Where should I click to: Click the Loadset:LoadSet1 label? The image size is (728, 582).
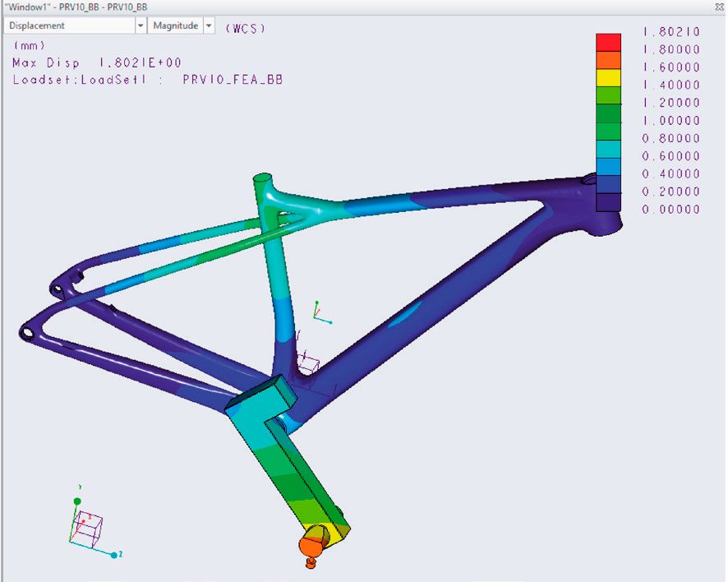80,80
